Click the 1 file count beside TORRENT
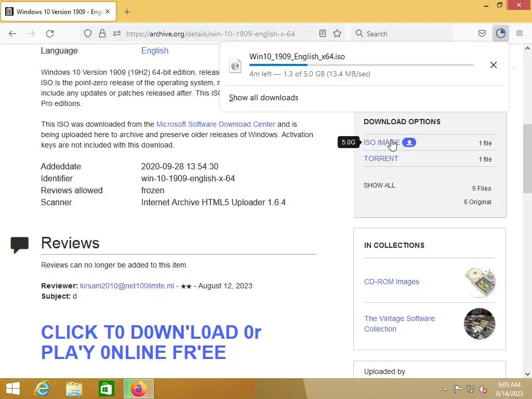Viewport: 532px width, 399px height. click(485, 159)
